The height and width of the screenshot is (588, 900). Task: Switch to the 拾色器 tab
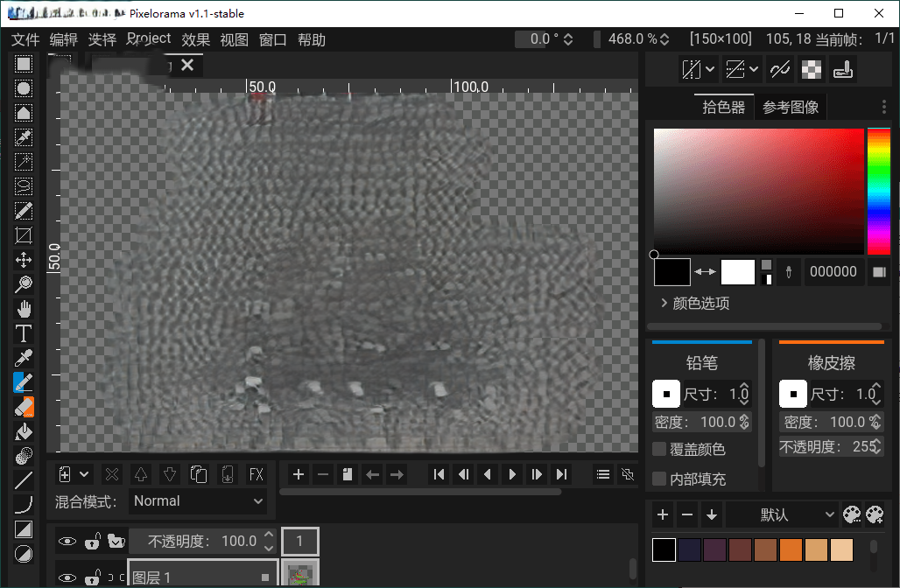coord(724,107)
